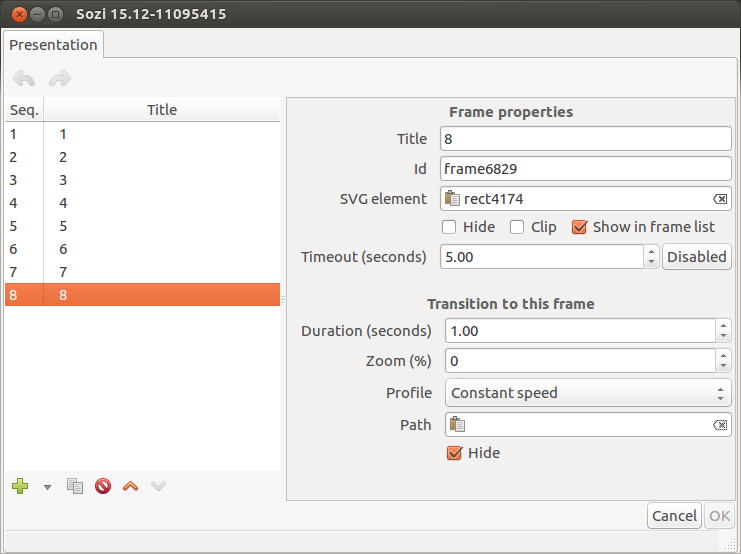Decrease the Duration seconds value
Viewport: 741px width, 554px height.
point(724,336)
